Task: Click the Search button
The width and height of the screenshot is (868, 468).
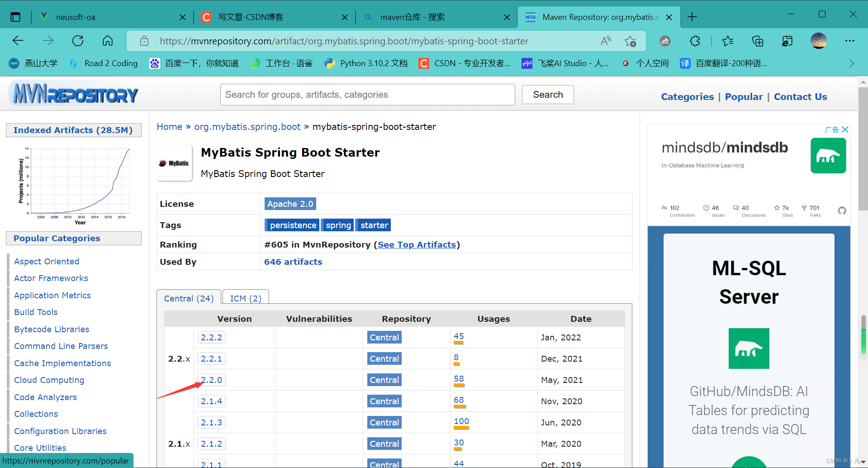Action: coord(548,95)
